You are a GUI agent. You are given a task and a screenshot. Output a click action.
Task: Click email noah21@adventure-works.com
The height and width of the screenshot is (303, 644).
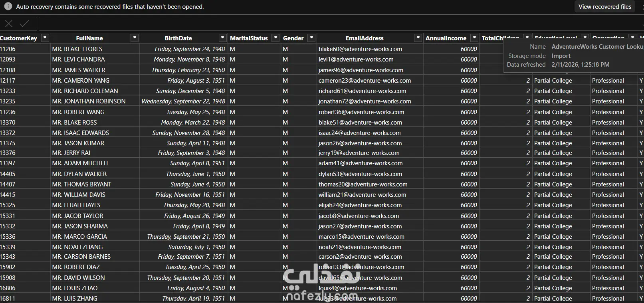point(360,247)
